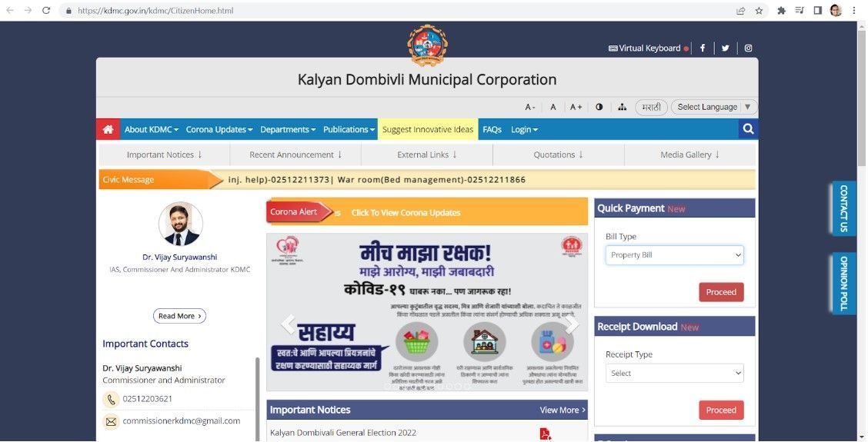Show previous banner slide arrow
The width and height of the screenshot is (868, 442).
[289, 324]
